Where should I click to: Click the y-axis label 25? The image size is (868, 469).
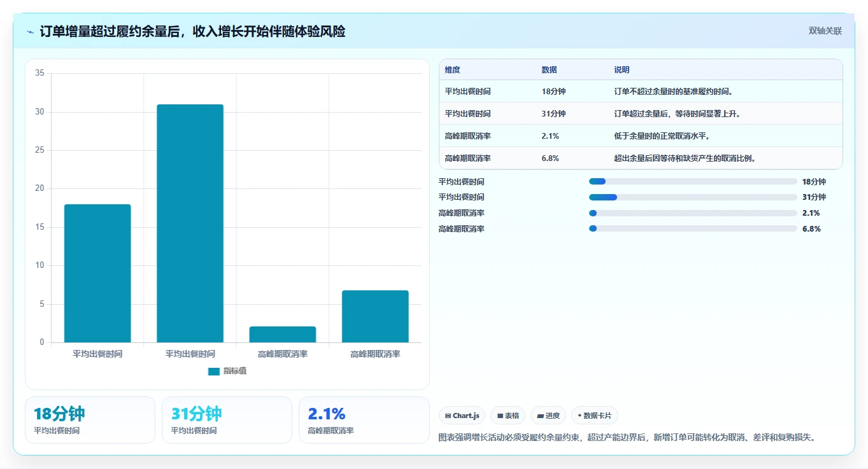pyautogui.click(x=39, y=150)
